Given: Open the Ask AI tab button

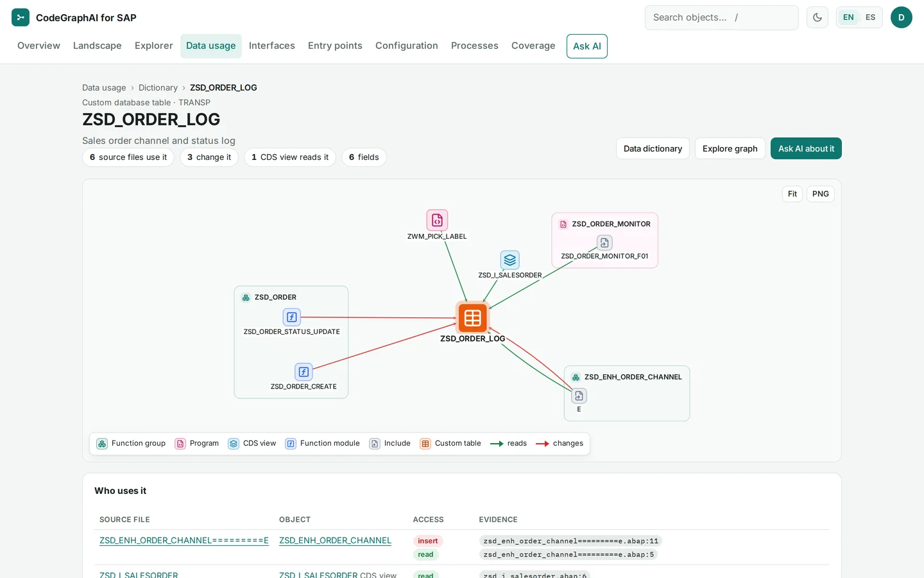Looking at the screenshot, I should coord(587,46).
